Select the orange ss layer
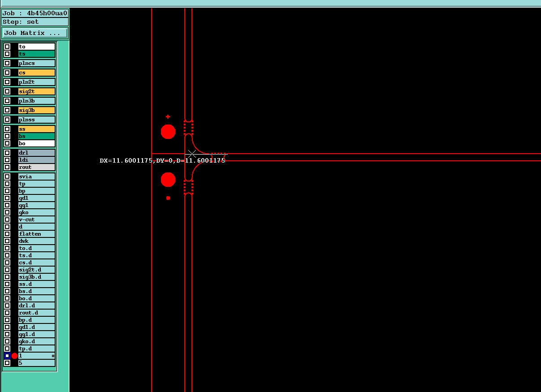541x392 pixels. tap(37, 129)
